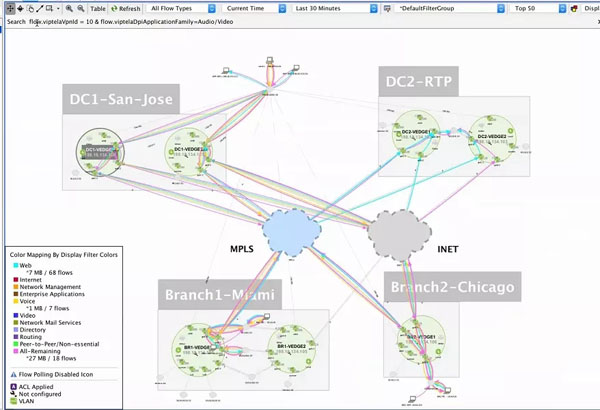The height and width of the screenshot is (410, 600).
Task: Click the Flow Polling Disabled icon
Action: pos(13,374)
